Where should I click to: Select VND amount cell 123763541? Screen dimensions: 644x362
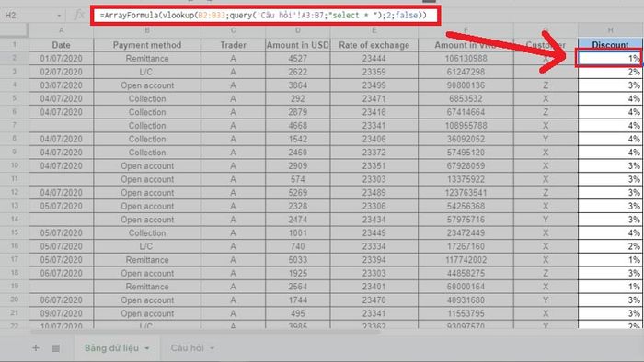point(466,193)
